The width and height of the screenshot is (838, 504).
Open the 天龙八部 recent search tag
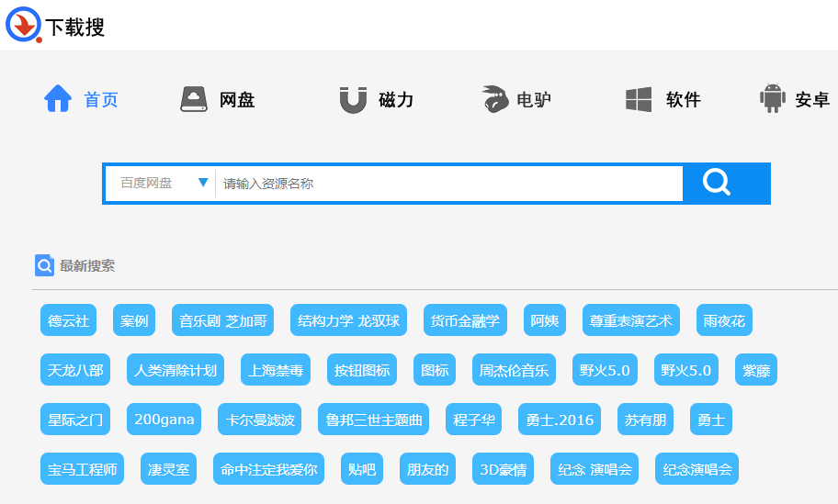coord(75,370)
